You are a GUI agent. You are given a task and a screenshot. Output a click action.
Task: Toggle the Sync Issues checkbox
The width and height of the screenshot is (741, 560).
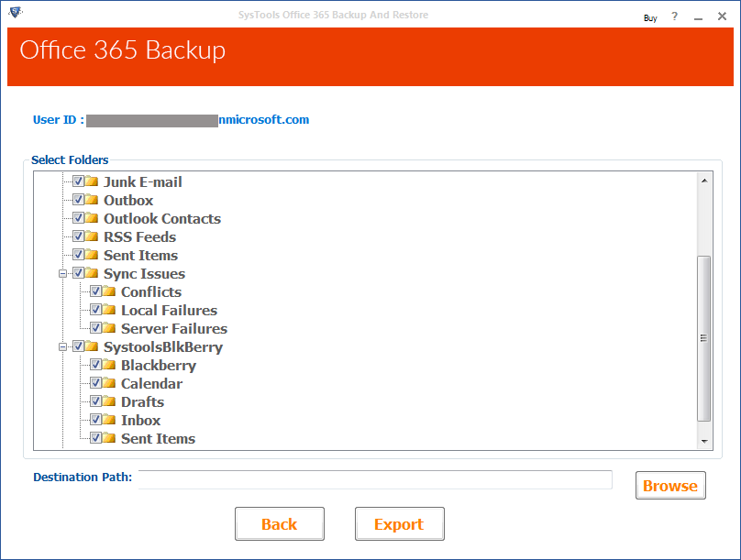point(79,273)
